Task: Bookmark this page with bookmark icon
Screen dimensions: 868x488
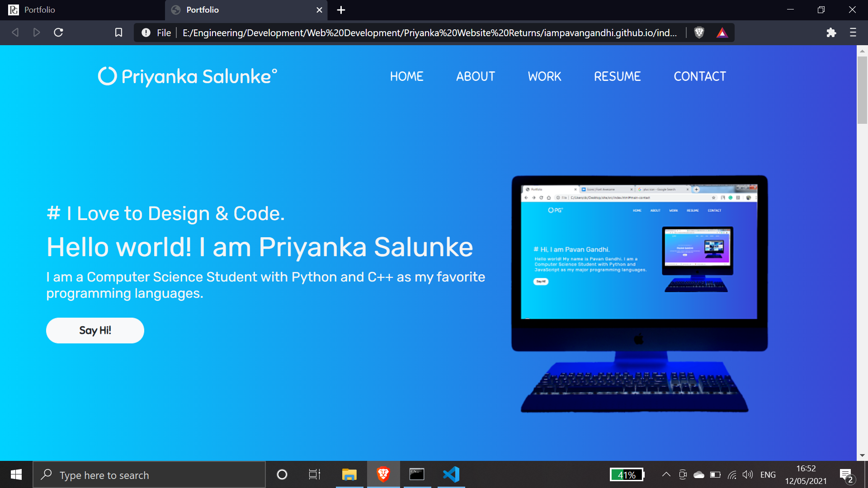Action: (118, 33)
